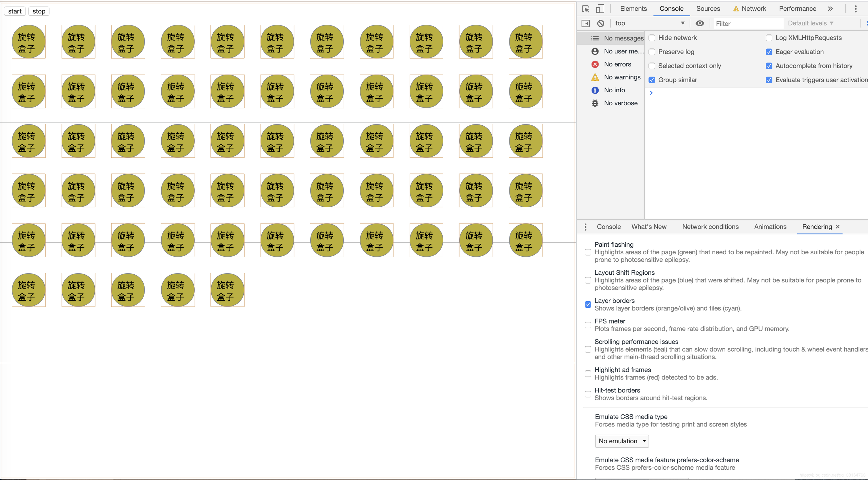
Task: Disable the Layer borders checkbox
Action: point(588,305)
